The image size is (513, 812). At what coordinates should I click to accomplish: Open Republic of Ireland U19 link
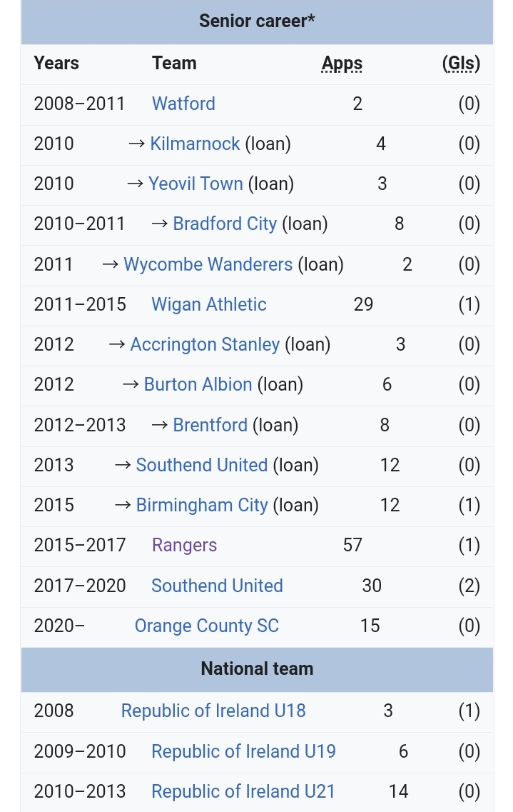click(x=243, y=751)
